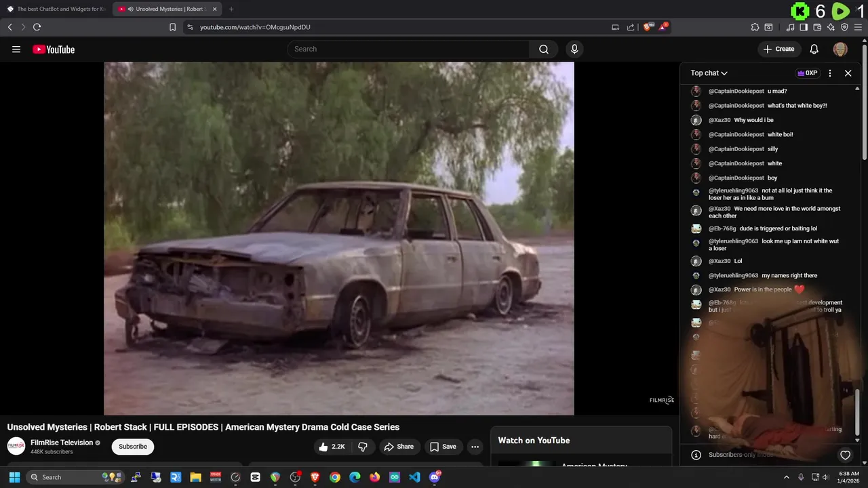Open the FilmRise Television channel name
The width and height of the screenshot is (868, 488).
(x=62, y=443)
